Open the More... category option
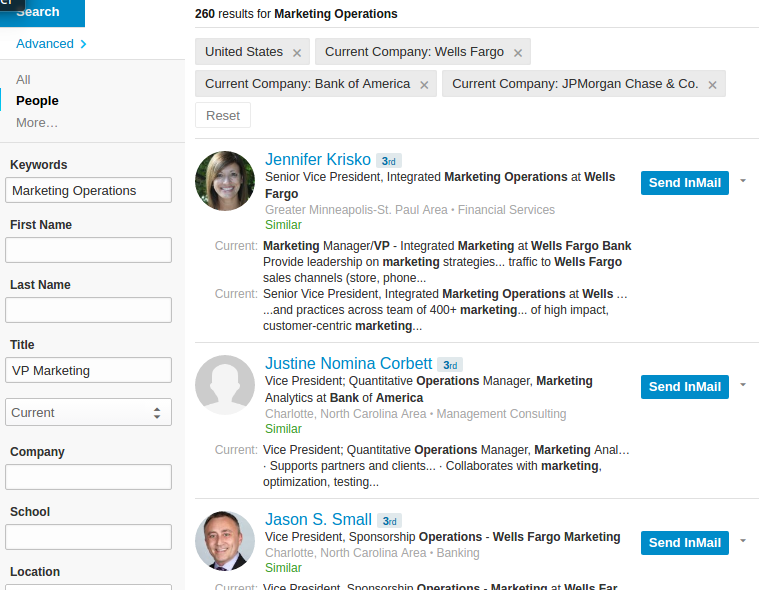This screenshot has height=590, width=761. (37, 123)
